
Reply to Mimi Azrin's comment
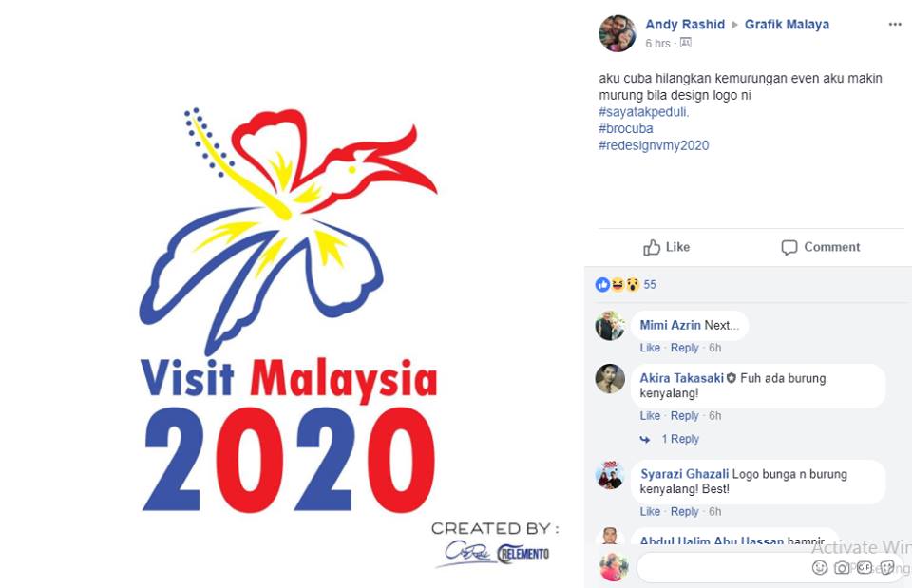pos(684,348)
